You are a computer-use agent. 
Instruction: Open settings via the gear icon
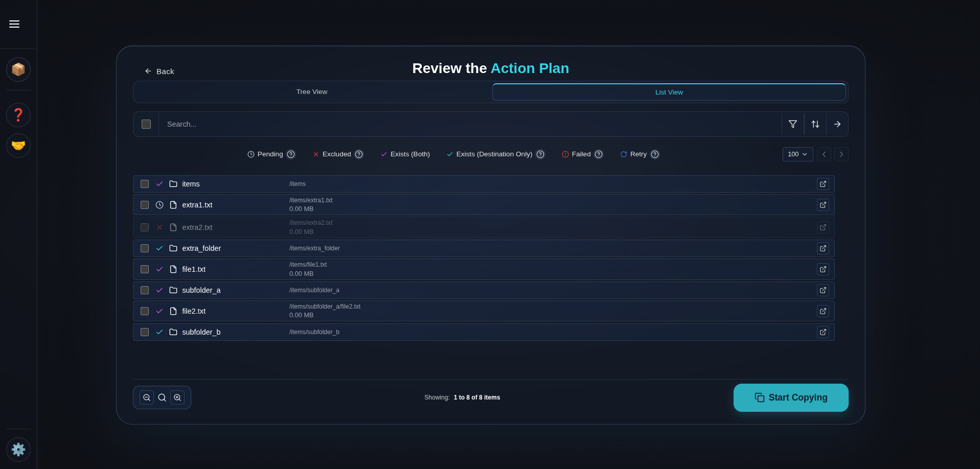pyautogui.click(x=18, y=450)
